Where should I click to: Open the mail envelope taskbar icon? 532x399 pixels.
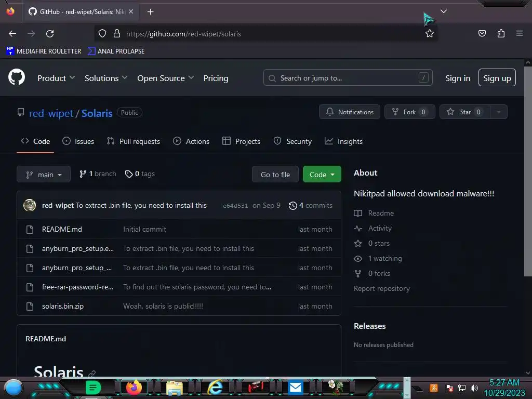(295, 387)
